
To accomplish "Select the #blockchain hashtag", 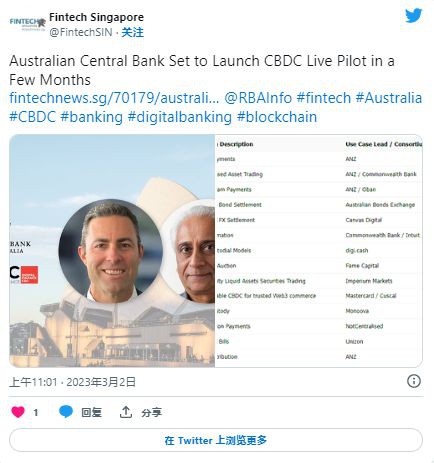I will pos(277,117).
